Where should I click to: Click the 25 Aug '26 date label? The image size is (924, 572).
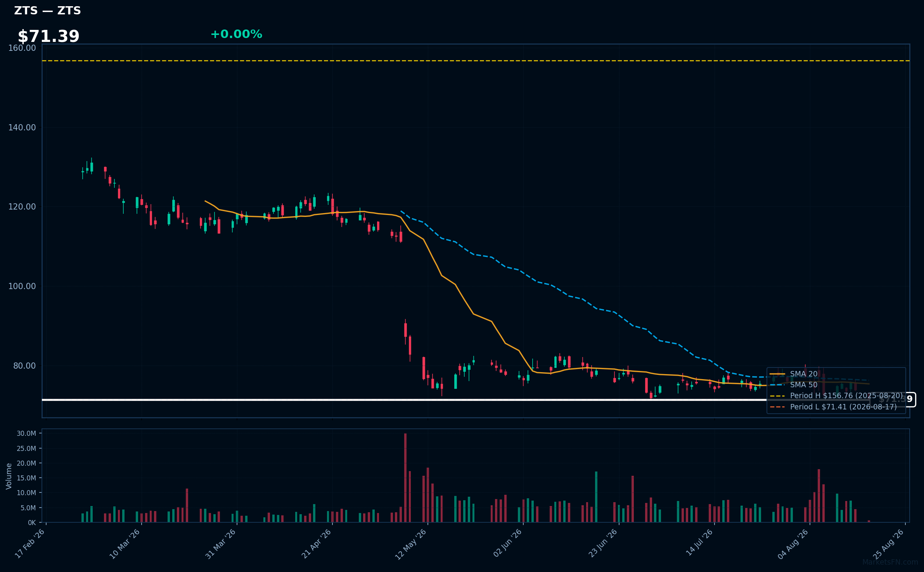point(889,544)
